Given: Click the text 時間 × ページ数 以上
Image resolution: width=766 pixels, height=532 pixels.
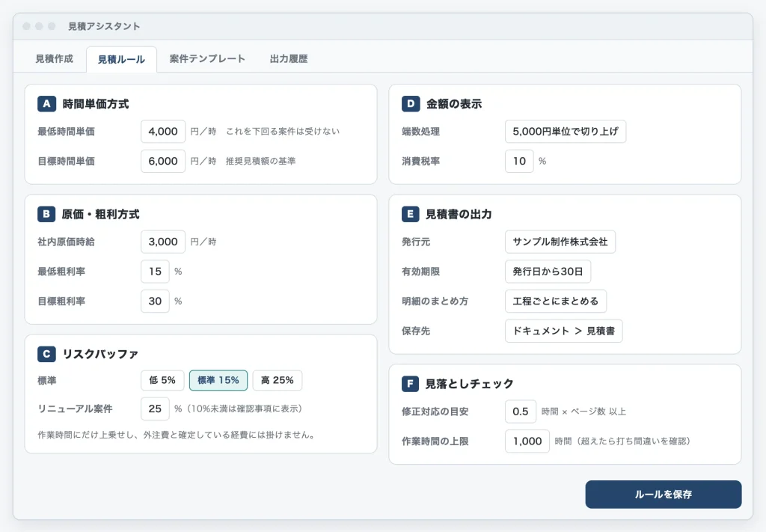Looking at the screenshot, I should click(583, 412).
